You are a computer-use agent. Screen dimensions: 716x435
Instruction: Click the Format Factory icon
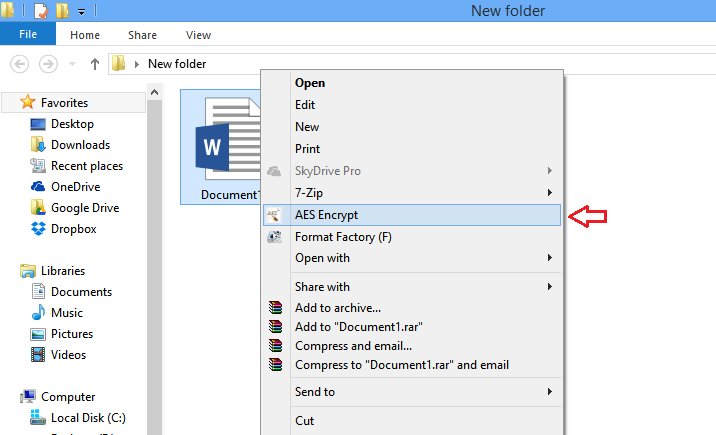click(x=274, y=237)
